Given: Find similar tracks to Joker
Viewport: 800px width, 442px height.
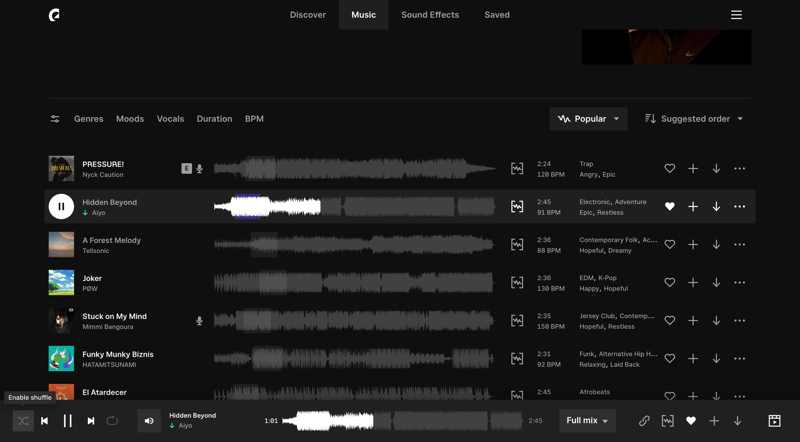Looking at the screenshot, I should click(x=517, y=282).
